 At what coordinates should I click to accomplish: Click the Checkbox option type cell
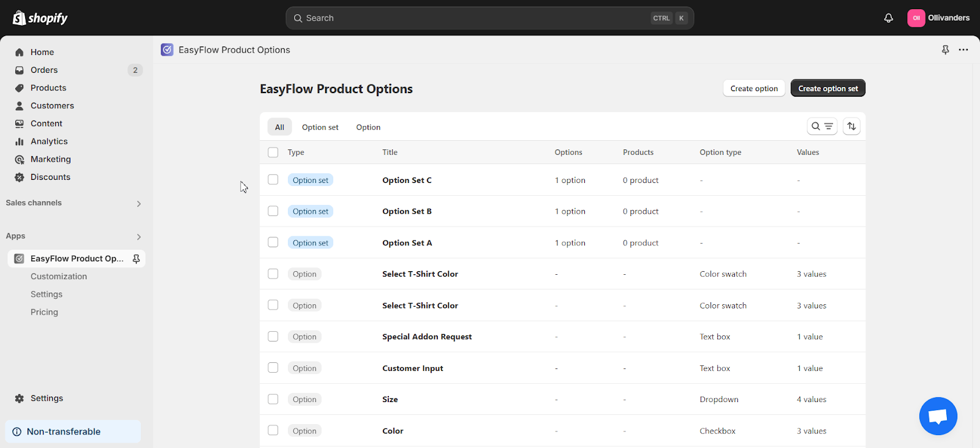tap(717, 431)
